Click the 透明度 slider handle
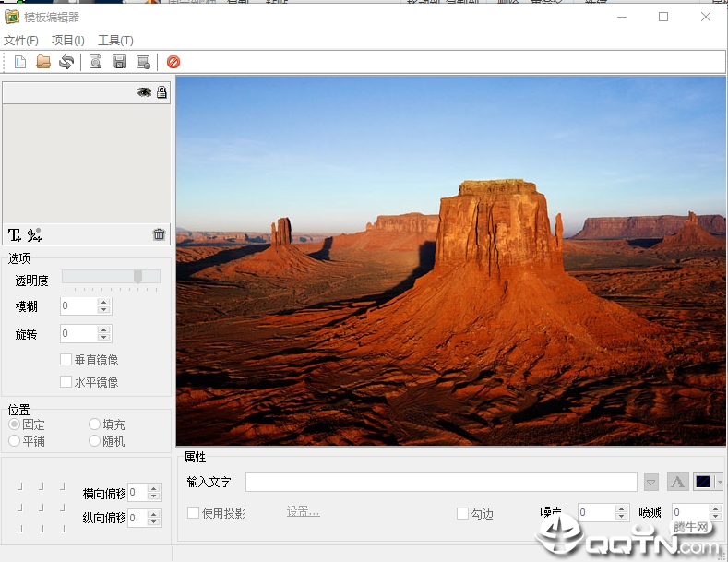The height and width of the screenshot is (562, 728). coord(137,276)
